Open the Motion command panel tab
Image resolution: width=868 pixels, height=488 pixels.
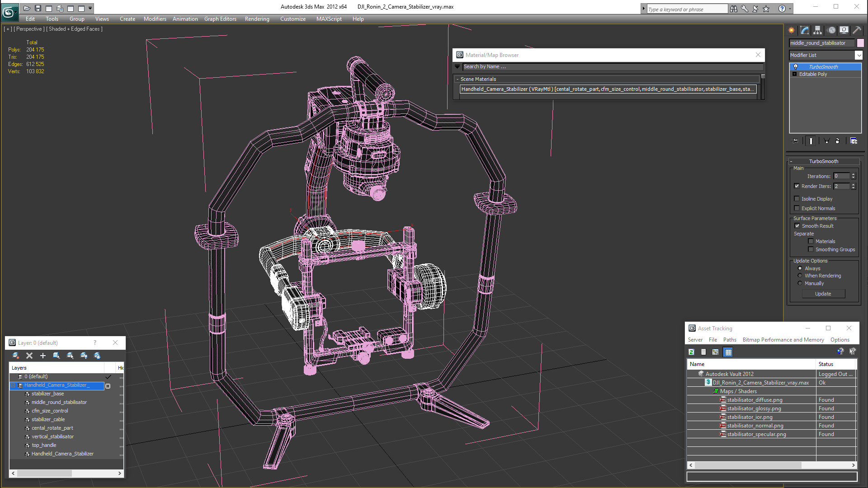tap(831, 30)
